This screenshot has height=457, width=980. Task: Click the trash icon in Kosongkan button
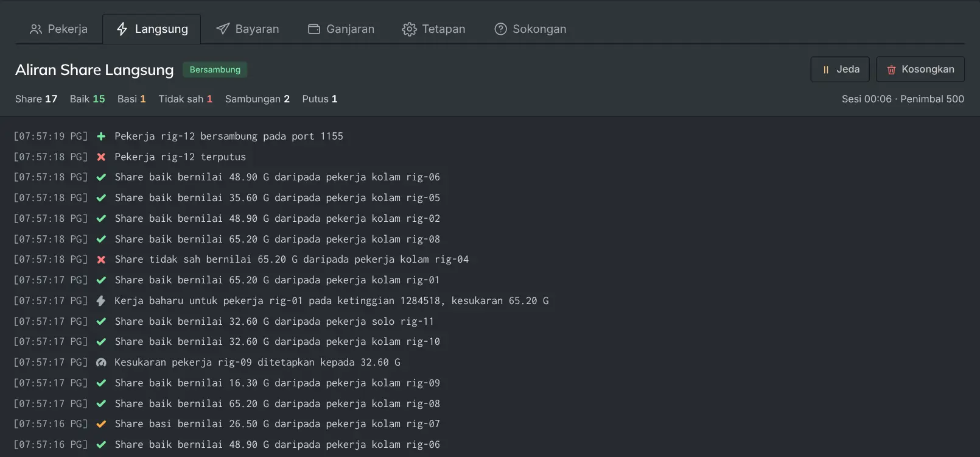[891, 70]
